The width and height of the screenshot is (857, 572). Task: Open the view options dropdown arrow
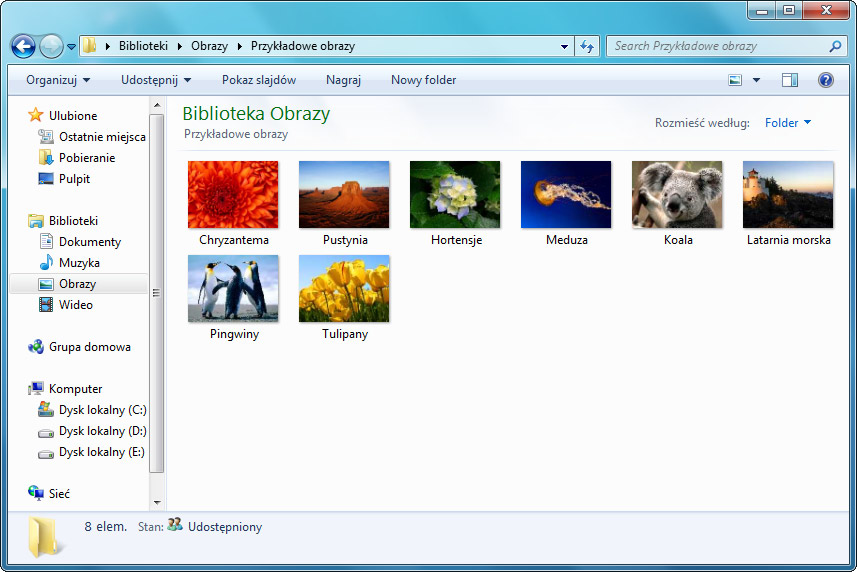[756, 80]
